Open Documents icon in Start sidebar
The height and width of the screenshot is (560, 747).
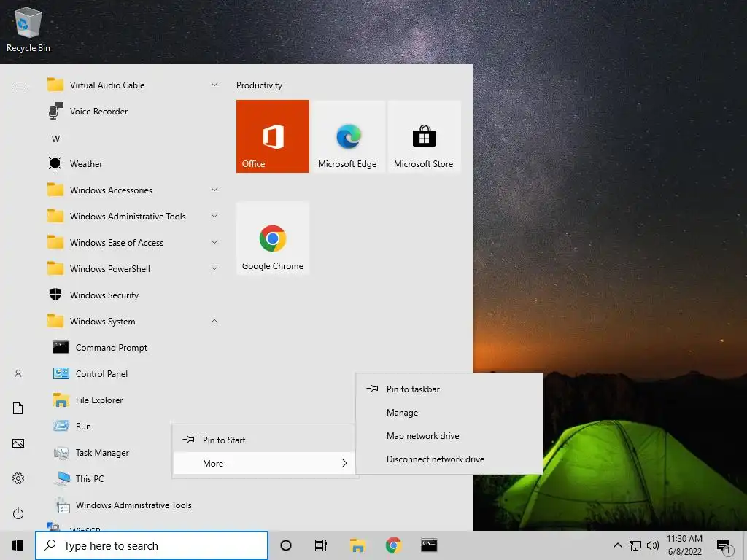click(18, 408)
